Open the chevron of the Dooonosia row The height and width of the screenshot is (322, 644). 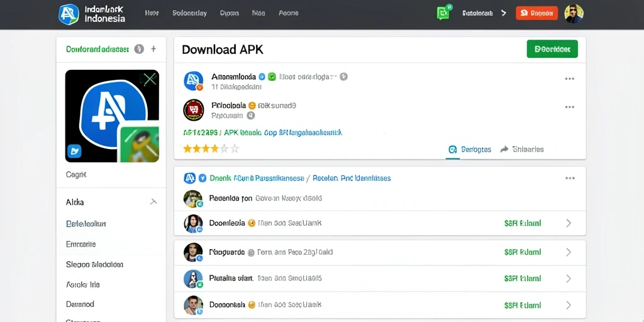tap(569, 305)
